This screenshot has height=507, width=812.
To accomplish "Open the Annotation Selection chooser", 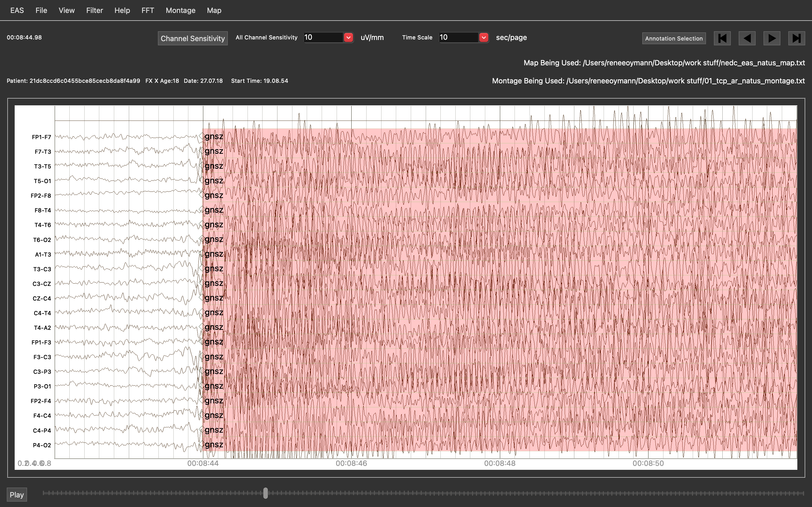I will click(674, 38).
